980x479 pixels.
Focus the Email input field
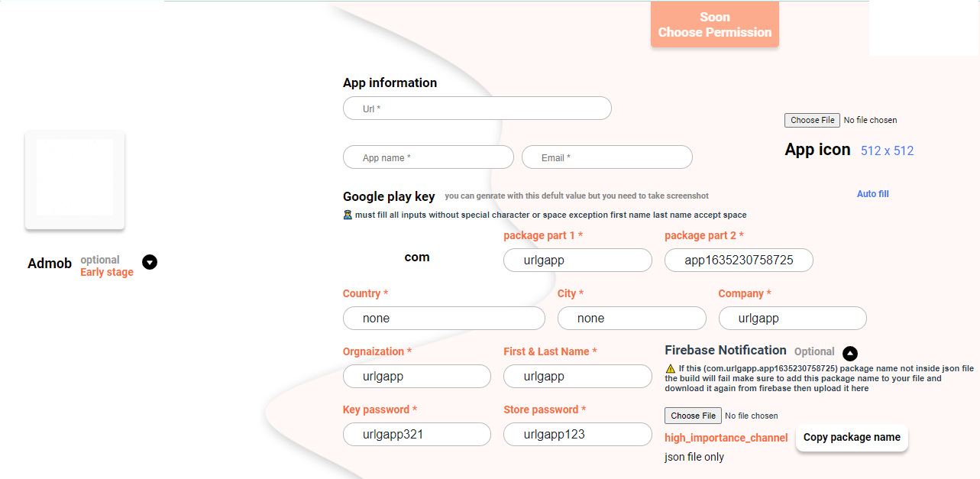pos(607,157)
